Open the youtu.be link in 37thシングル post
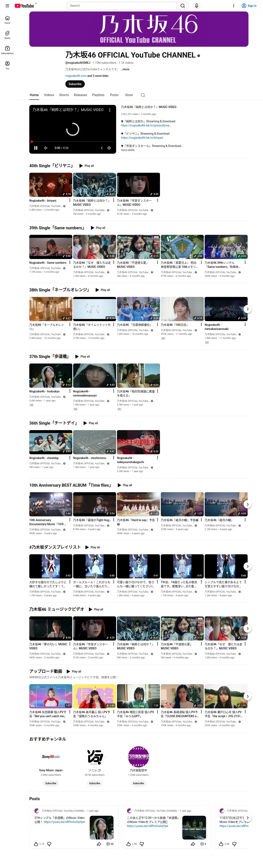Viewport: 263px width, 868px height. click(64, 822)
